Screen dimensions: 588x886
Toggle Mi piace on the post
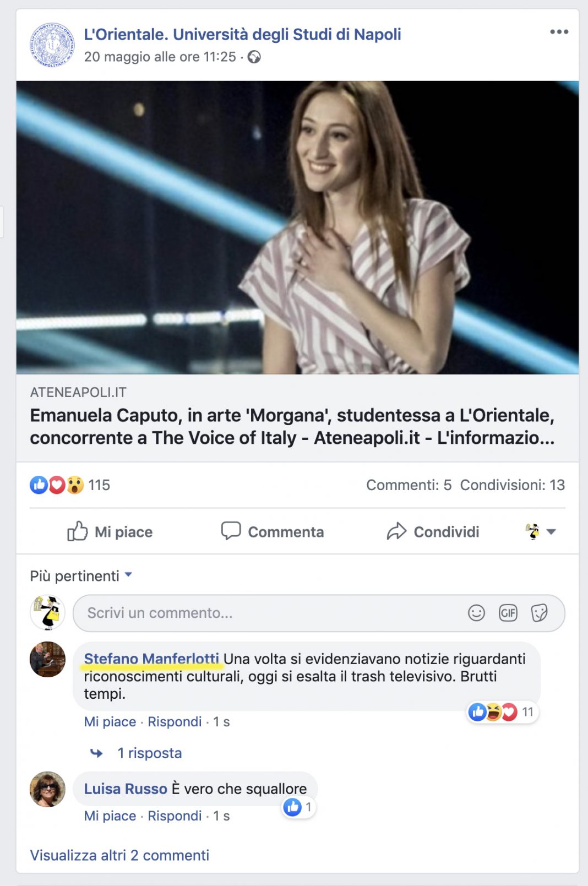pyautogui.click(x=110, y=532)
